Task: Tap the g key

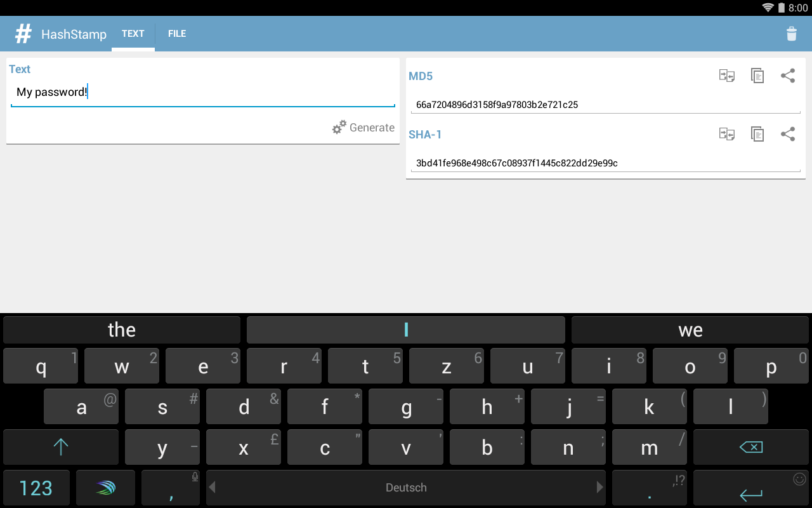Action: pyautogui.click(x=406, y=406)
